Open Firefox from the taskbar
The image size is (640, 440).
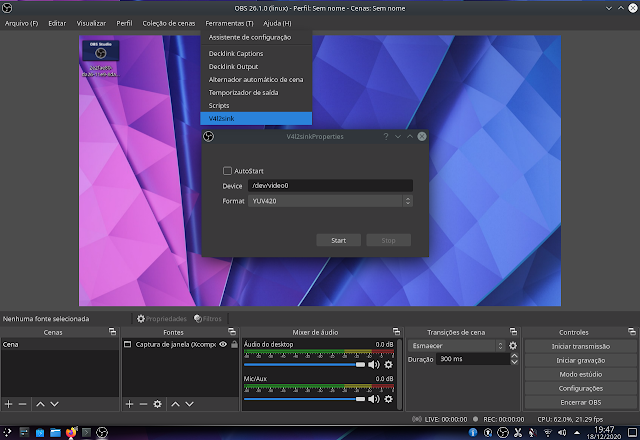(x=71, y=432)
